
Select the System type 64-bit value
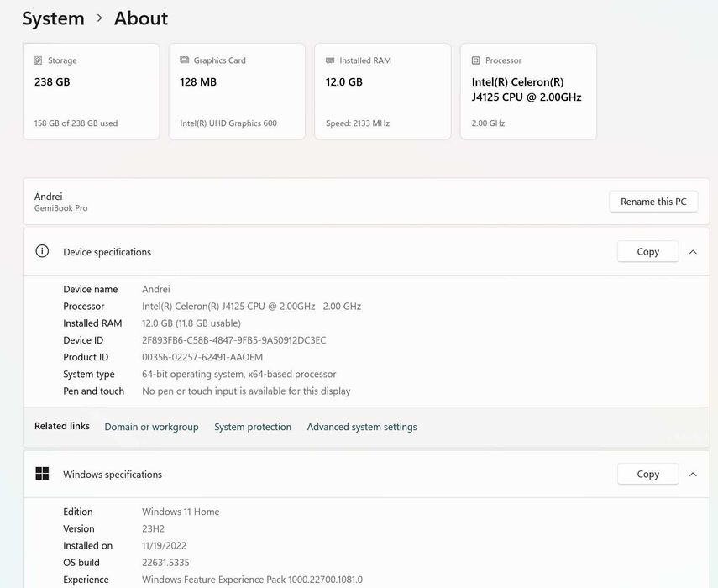[x=239, y=374]
